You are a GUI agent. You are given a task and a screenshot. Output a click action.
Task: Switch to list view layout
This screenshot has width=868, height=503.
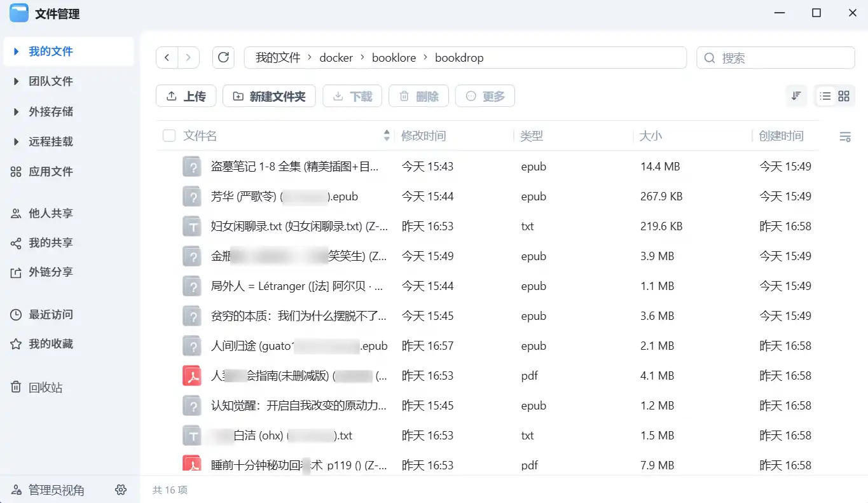tap(825, 96)
